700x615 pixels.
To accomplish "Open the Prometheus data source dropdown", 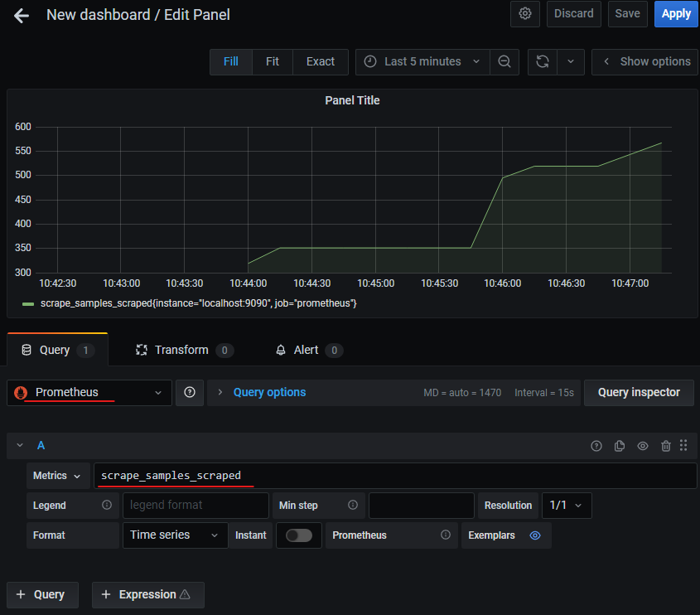I will 89,393.
